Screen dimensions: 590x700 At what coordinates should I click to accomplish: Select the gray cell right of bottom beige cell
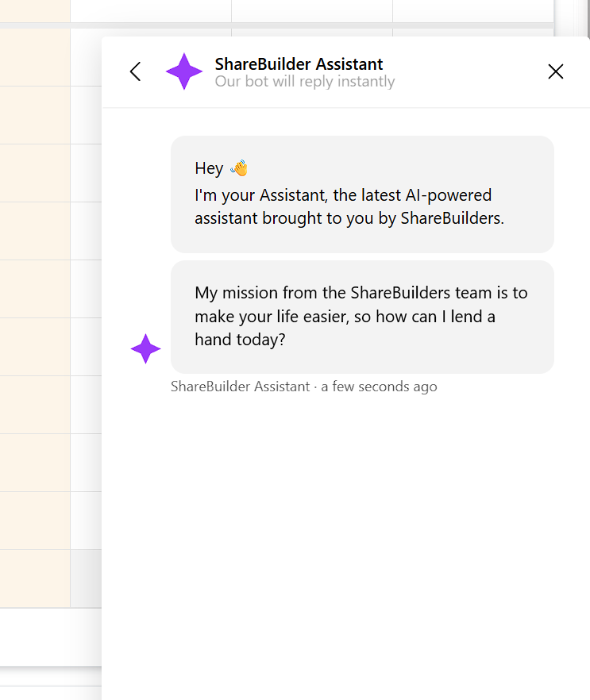pyautogui.click(x=87, y=578)
